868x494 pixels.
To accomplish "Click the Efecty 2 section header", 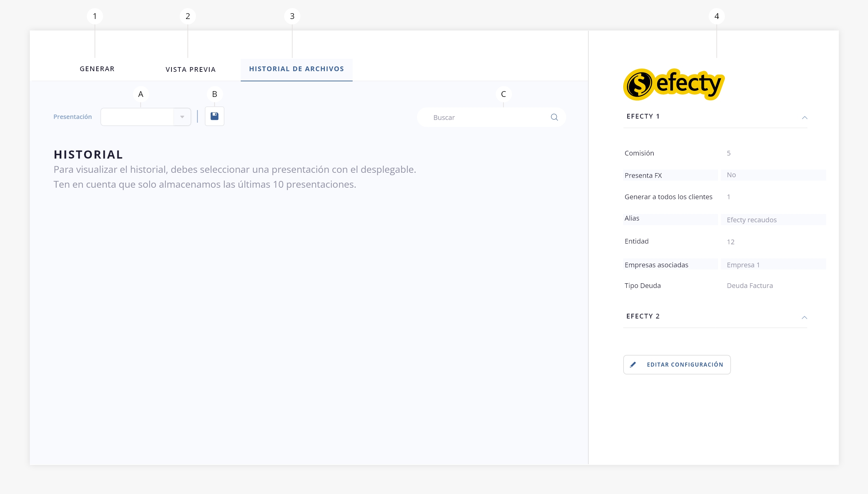I will [x=643, y=316].
